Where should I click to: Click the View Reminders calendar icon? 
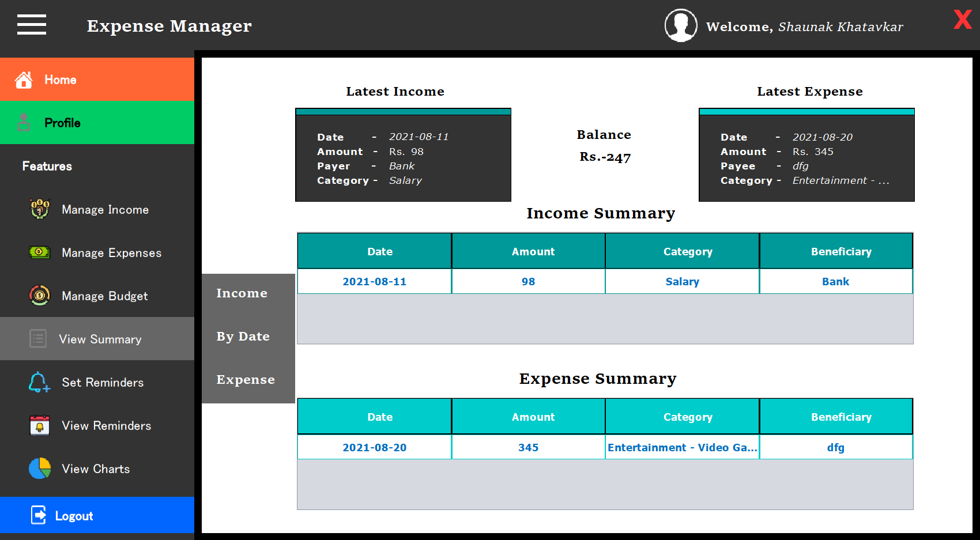click(x=38, y=425)
